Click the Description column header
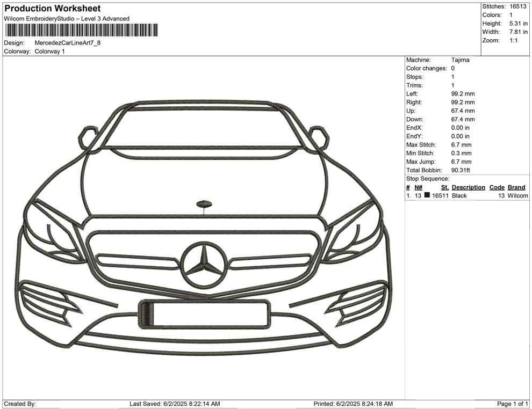 click(469, 187)
